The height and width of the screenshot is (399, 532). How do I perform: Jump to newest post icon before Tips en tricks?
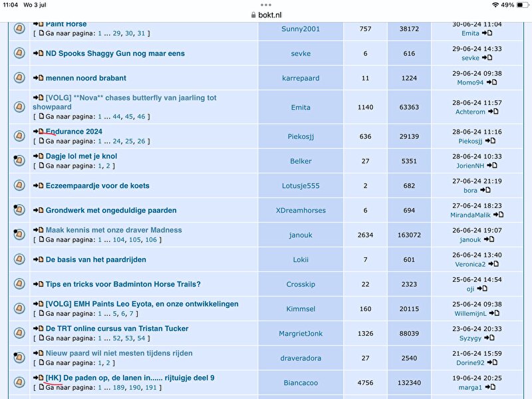(x=39, y=284)
